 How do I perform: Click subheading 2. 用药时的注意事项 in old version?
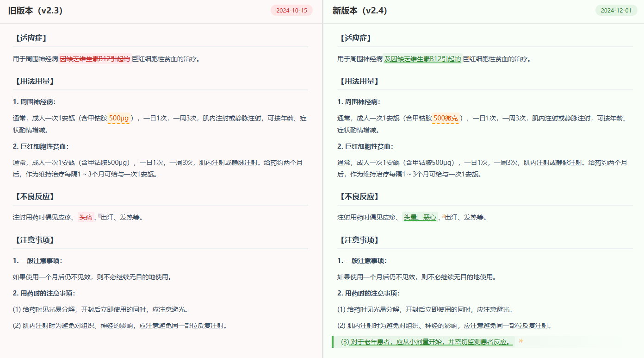(x=44, y=293)
